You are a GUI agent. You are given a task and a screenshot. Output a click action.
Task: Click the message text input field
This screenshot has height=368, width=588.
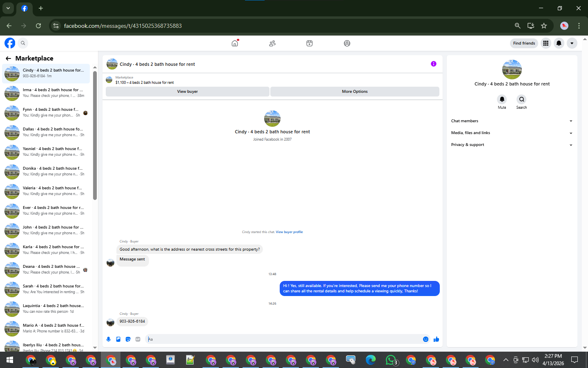click(283, 339)
